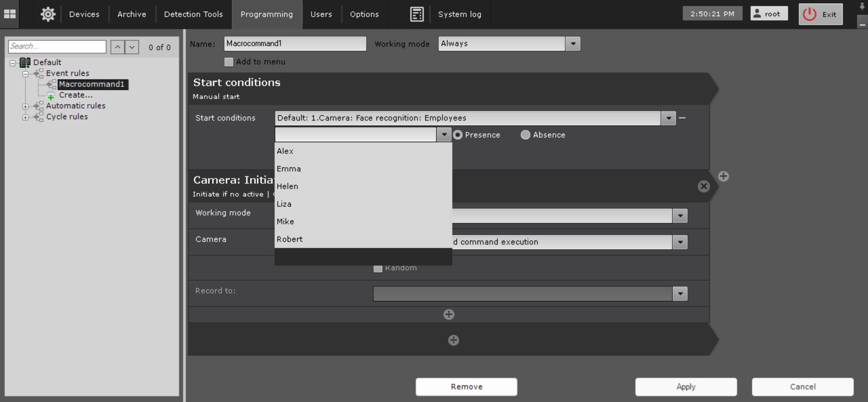Select the Absence radio button
The image size is (868, 402).
click(x=525, y=135)
